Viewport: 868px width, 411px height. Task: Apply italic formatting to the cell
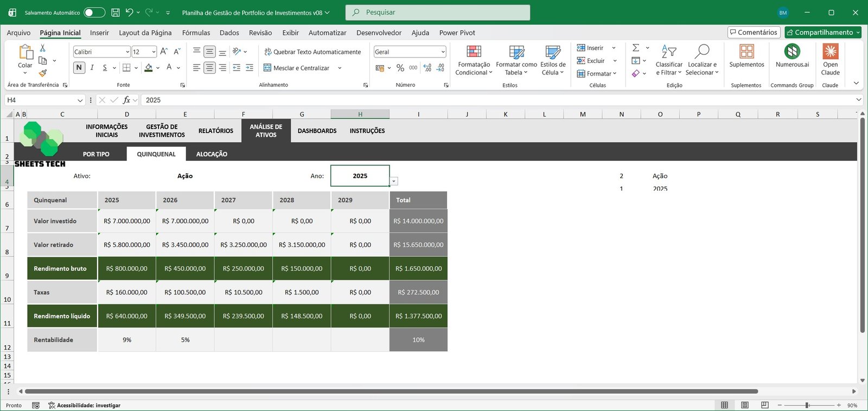click(92, 68)
